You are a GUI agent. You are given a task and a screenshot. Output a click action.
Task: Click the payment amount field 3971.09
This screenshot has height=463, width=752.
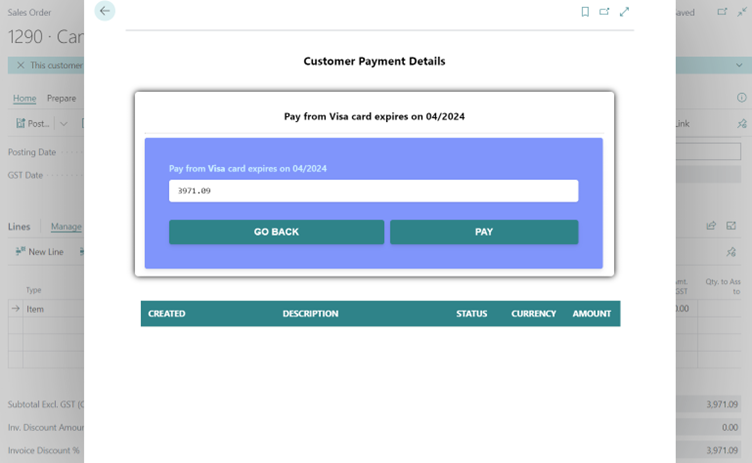coord(373,190)
